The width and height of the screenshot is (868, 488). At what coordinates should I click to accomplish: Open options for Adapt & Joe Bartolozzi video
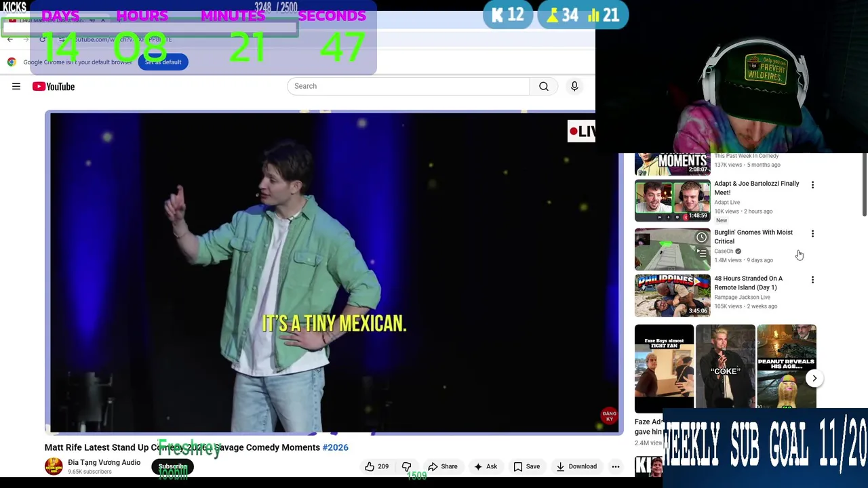812,184
